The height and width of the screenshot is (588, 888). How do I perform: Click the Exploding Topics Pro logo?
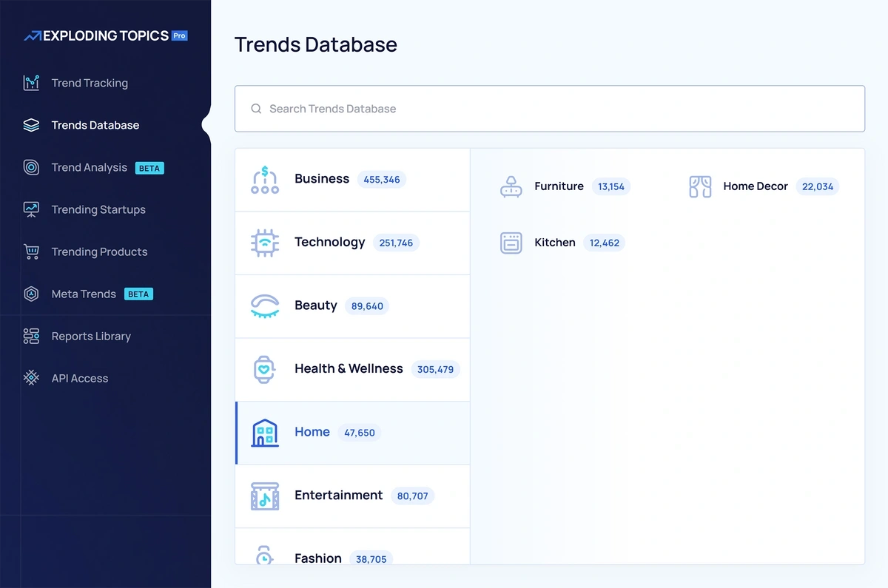click(x=105, y=36)
